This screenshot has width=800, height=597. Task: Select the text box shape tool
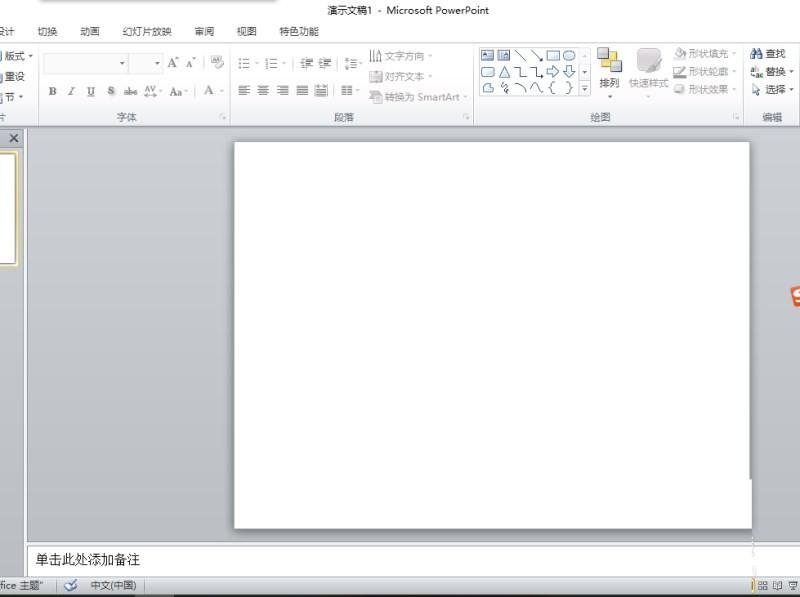pos(487,55)
